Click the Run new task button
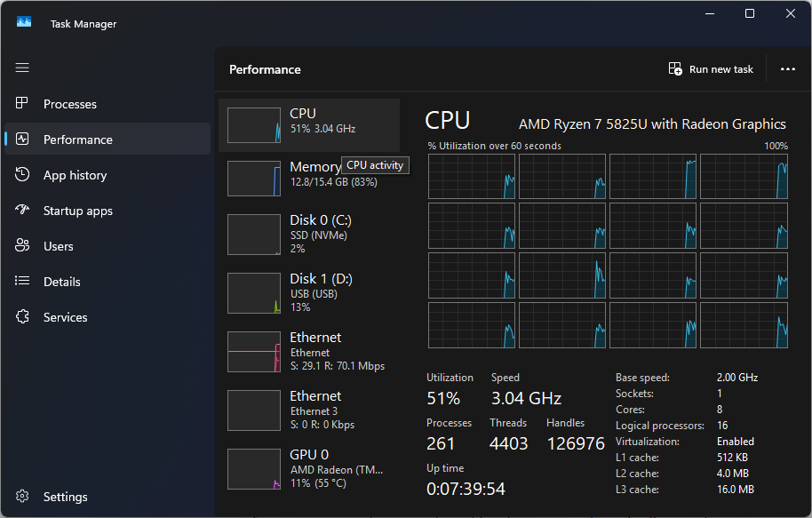The image size is (812, 518). (x=711, y=69)
